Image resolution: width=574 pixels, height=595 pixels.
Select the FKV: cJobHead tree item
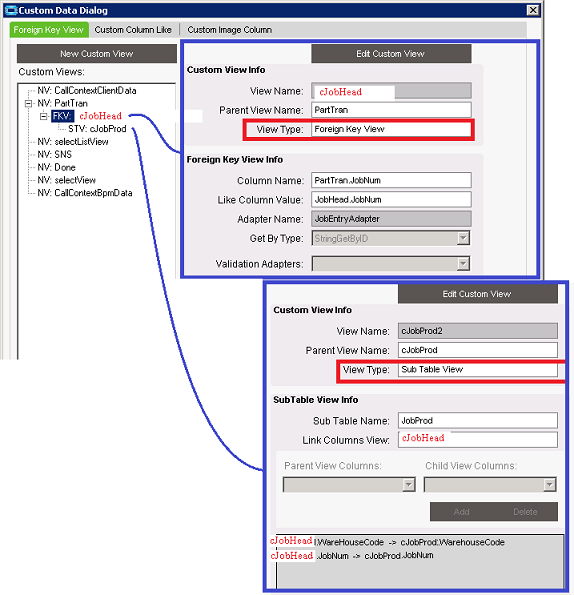87,116
